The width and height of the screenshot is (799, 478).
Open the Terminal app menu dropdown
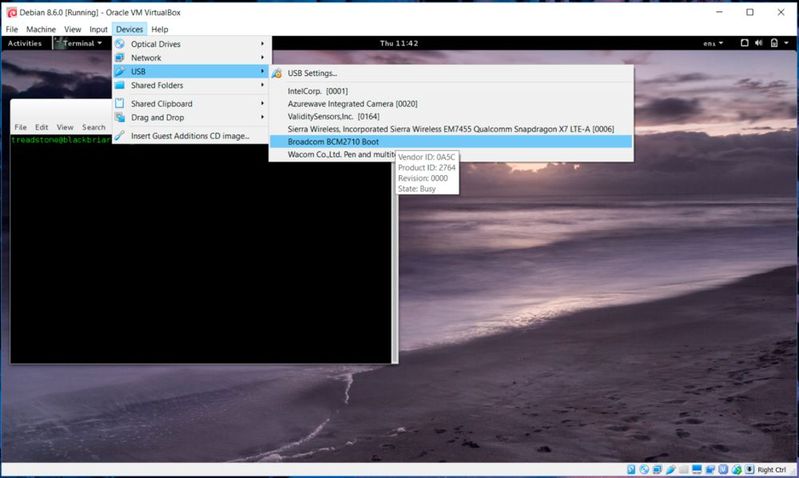pos(79,43)
